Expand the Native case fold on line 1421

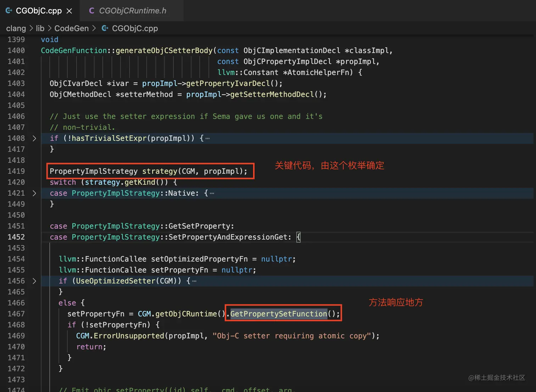tap(34, 193)
